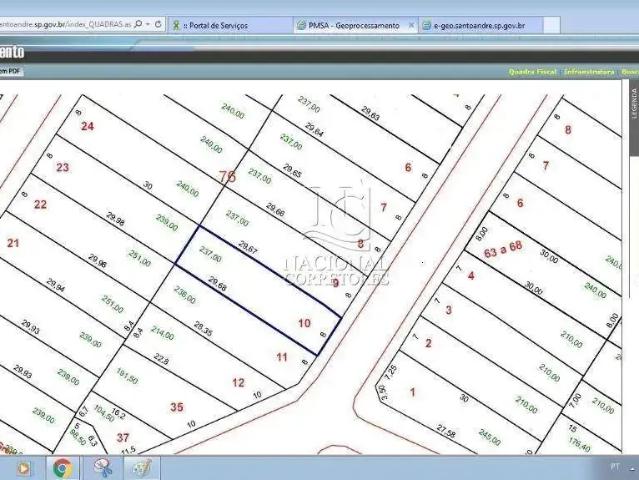Click the 104,50 area value

104,414
